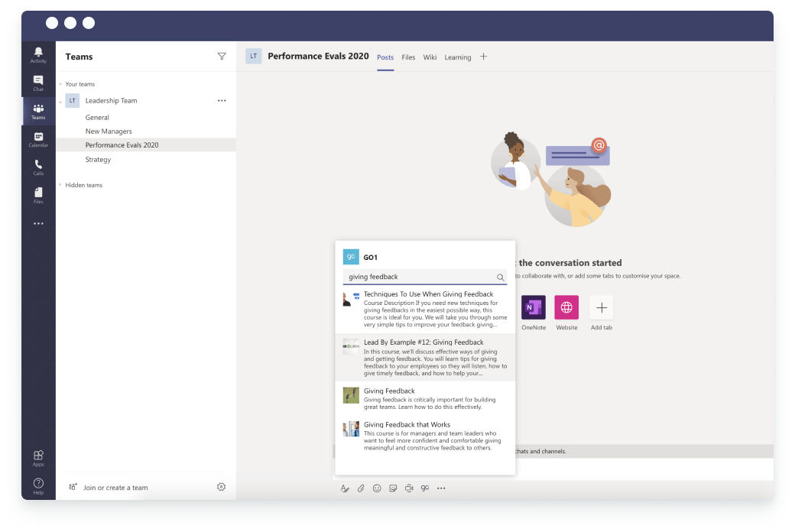Open the manage teams gear icon
The image size is (795, 532).
[221, 487]
